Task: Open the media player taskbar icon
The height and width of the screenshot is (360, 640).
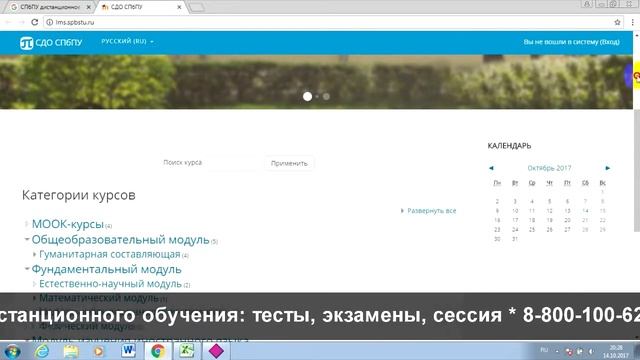Action: tap(99, 351)
